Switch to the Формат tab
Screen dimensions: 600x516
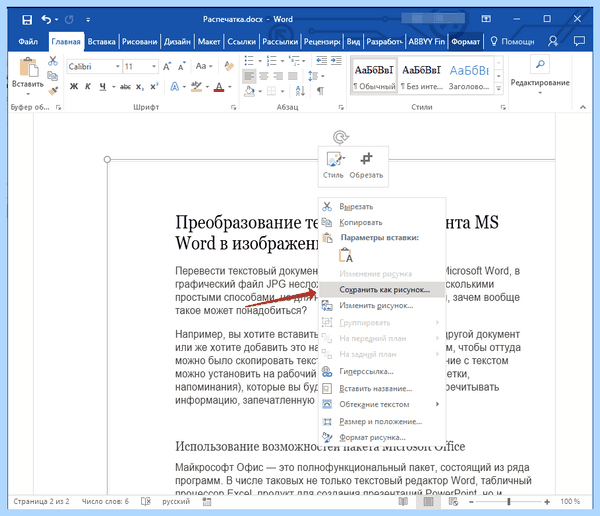465,41
